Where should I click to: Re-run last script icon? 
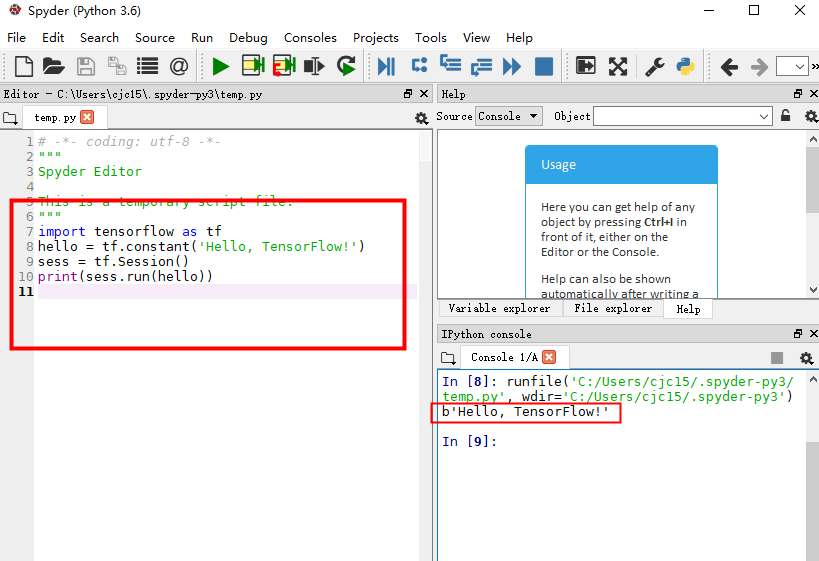[346, 66]
